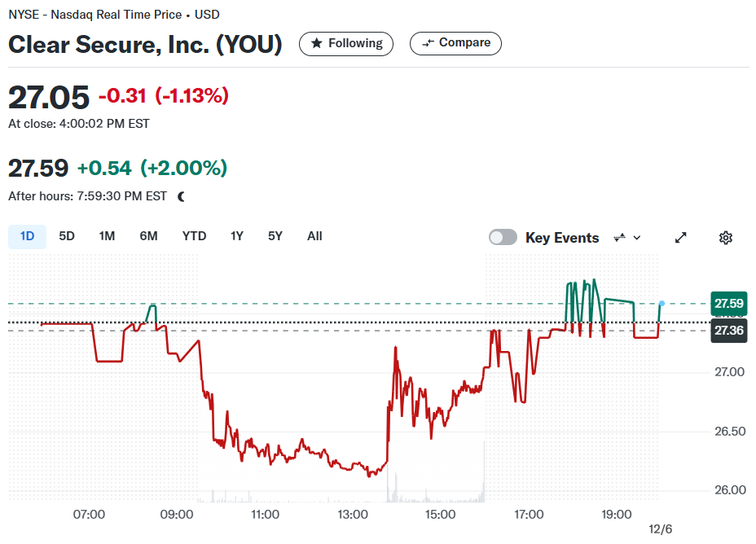The height and width of the screenshot is (544, 756).
Task: Click the Compare button
Action: point(455,43)
